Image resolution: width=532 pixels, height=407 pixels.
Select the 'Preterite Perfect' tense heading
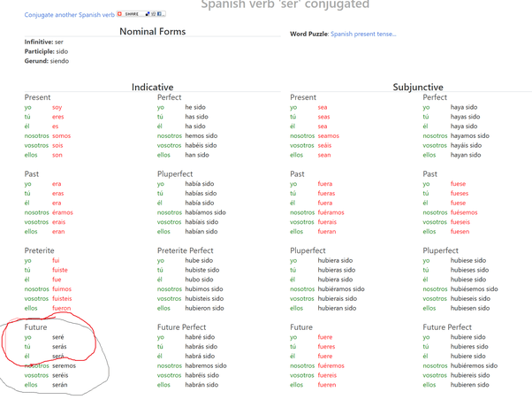point(186,250)
